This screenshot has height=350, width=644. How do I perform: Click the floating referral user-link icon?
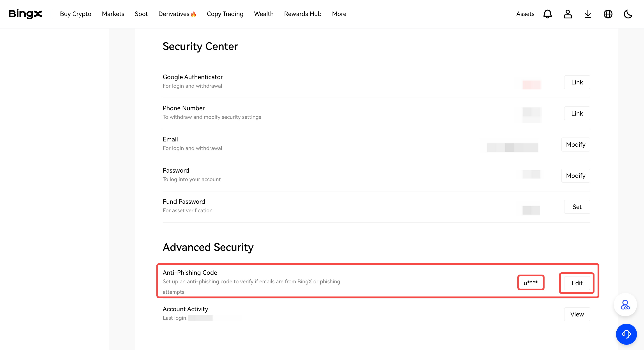click(x=625, y=305)
